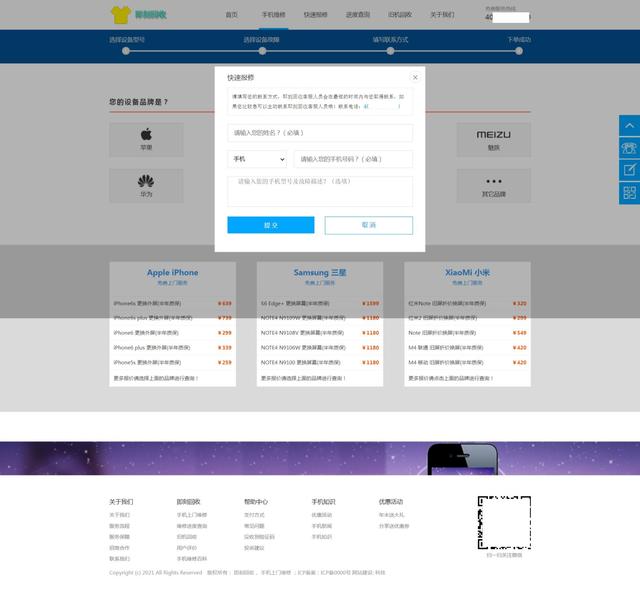This screenshot has height=589, width=640.
Task: Click the telephone icon in side toolbar
Action: click(x=629, y=148)
